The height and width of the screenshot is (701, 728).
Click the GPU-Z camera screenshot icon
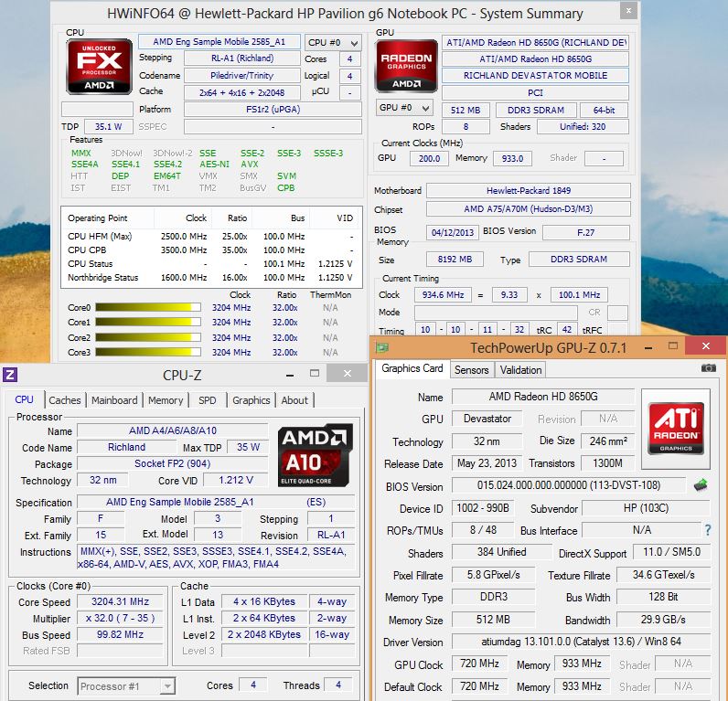click(708, 368)
